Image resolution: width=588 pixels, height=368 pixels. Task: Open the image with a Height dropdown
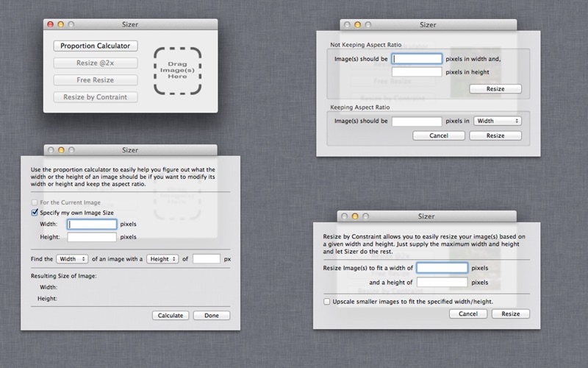click(x=162, y=259)
